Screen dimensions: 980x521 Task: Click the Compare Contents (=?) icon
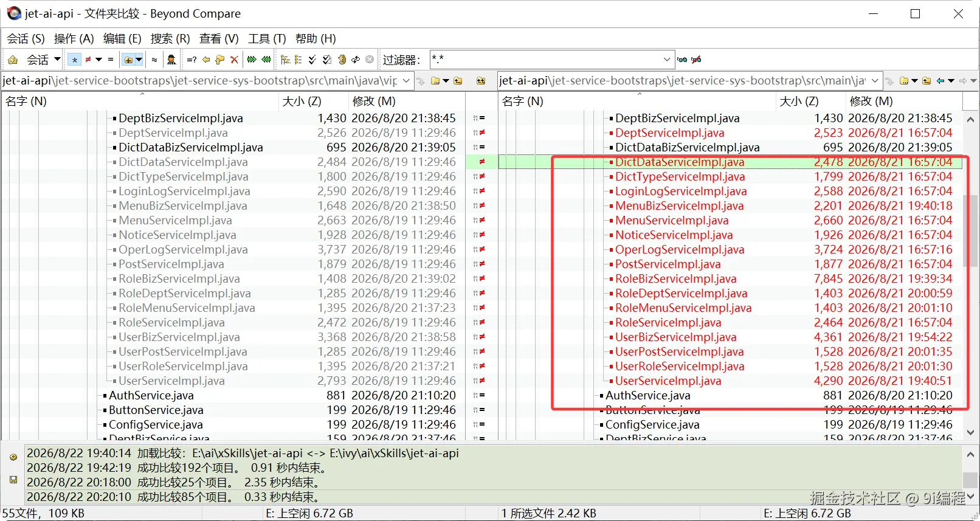[192, 60]
